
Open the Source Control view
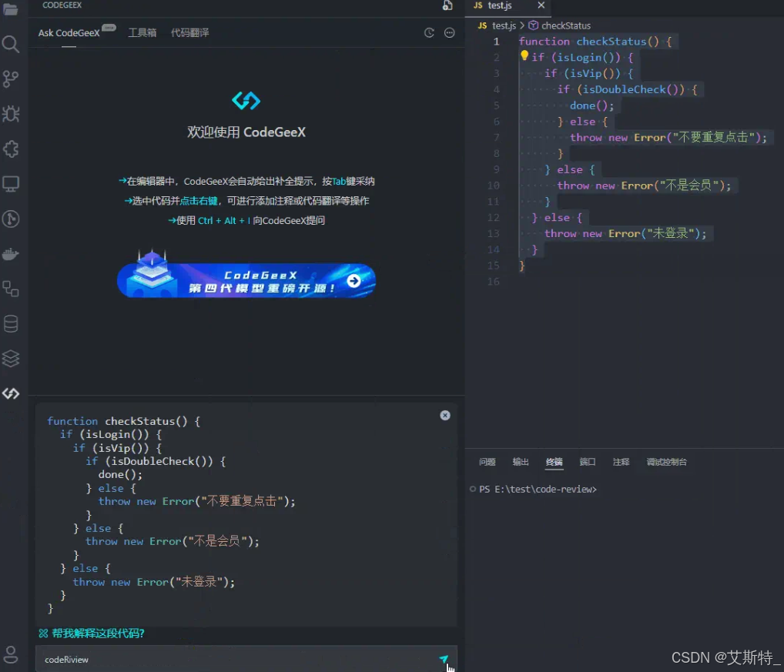coord(11,79)
